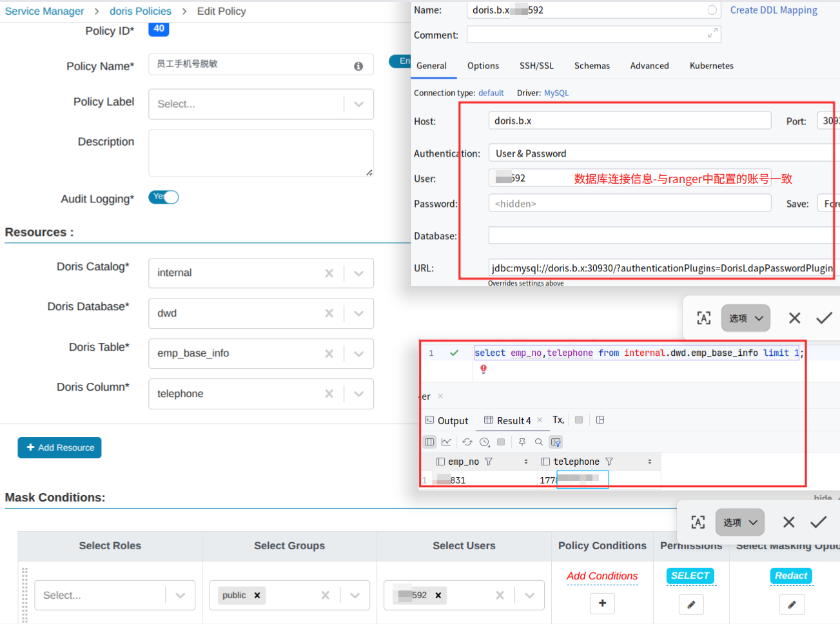Cancel with the lower X icon
840x624 pixels.
[789, 522]
